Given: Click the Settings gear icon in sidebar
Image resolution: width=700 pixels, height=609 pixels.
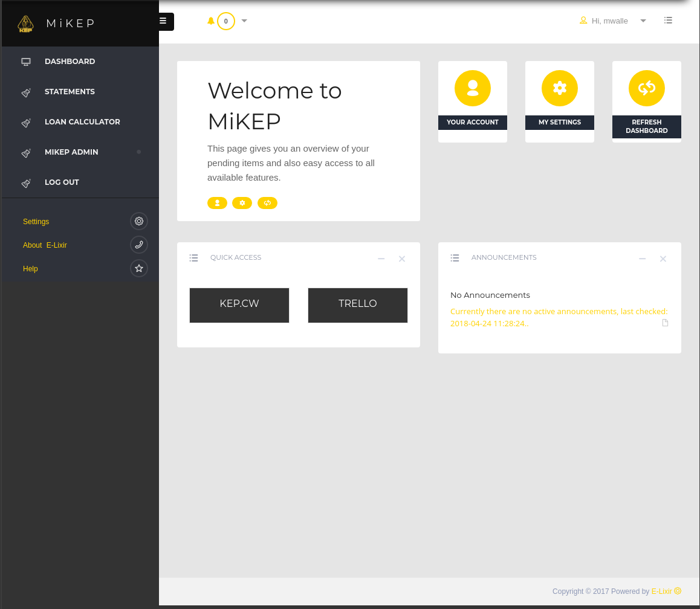Looking at the screenshot, I should [139, 221].
